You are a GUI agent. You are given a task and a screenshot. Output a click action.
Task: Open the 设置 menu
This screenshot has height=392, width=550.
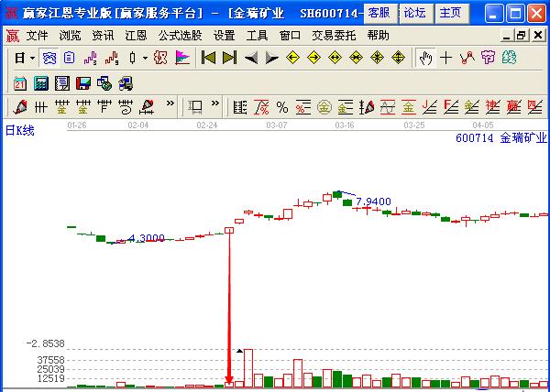tap(225, 36)
